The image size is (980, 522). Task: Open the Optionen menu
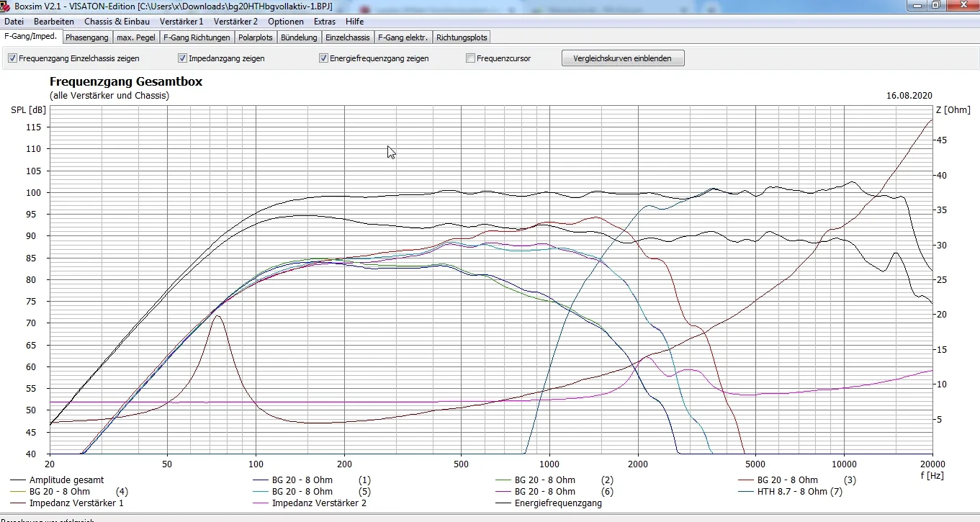pyautogui.click(x=286, y=22)
